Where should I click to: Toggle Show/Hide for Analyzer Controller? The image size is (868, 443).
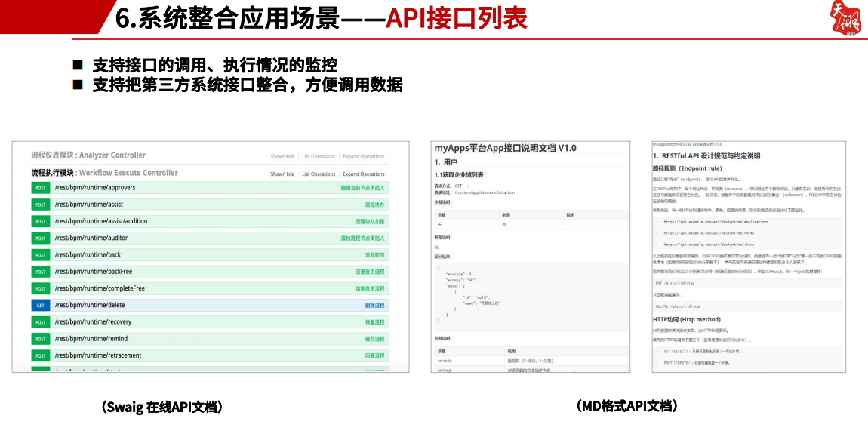[x=282, y=157]
